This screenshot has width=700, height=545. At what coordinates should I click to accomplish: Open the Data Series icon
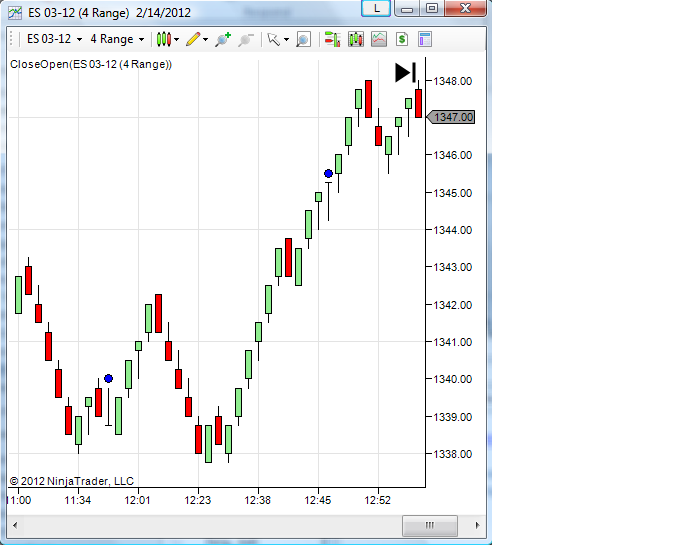tap(356, 39)
